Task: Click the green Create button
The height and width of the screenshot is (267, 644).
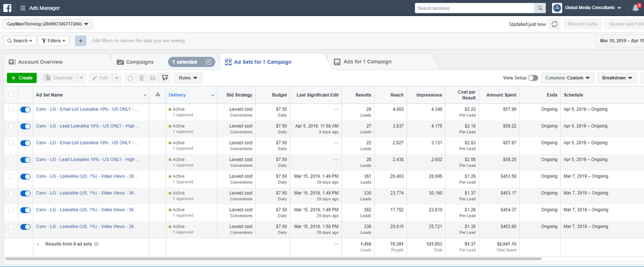Action: click(x=22, y=78)
